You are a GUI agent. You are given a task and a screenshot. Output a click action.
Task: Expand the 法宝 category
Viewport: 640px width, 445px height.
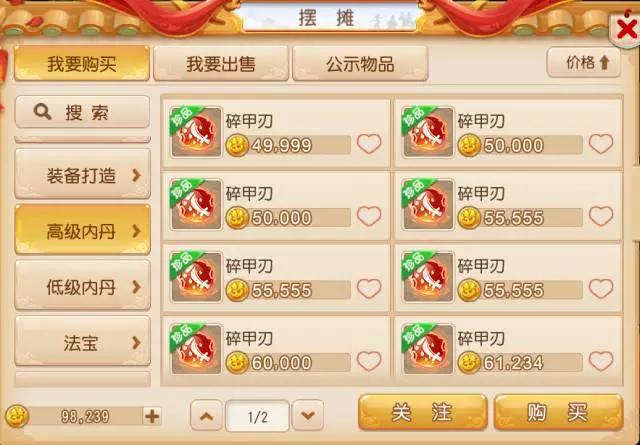(82, 342)
